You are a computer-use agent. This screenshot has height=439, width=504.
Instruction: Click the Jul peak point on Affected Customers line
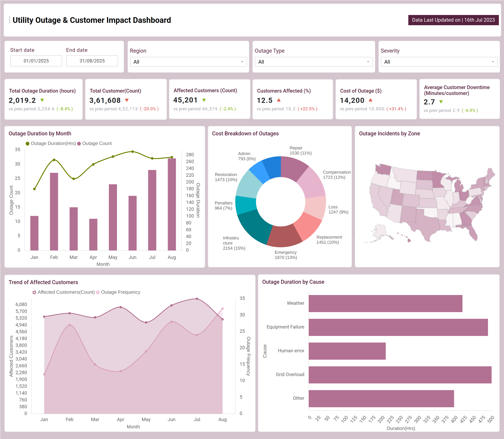coord(197,299)
